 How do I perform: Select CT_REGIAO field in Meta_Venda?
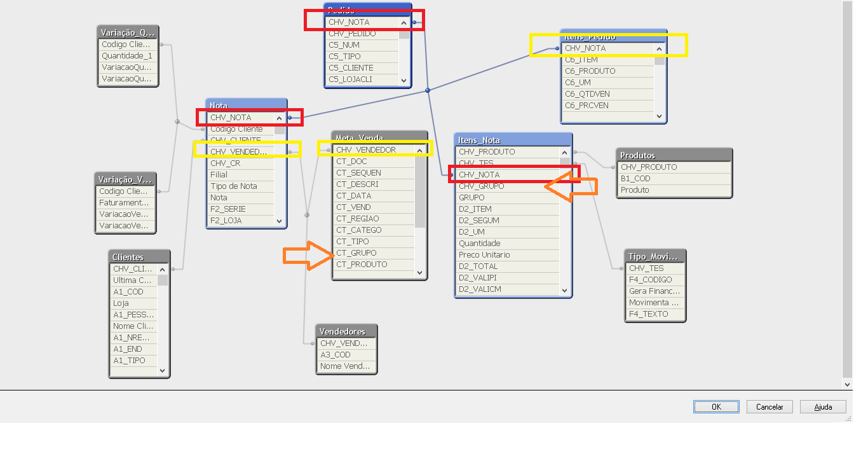[x=374, y=219]
